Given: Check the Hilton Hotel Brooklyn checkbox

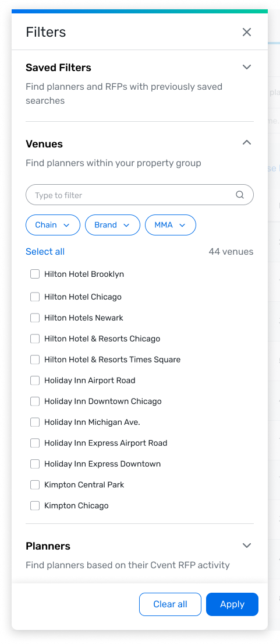Looking at the screenshot, I should point(35,274).
